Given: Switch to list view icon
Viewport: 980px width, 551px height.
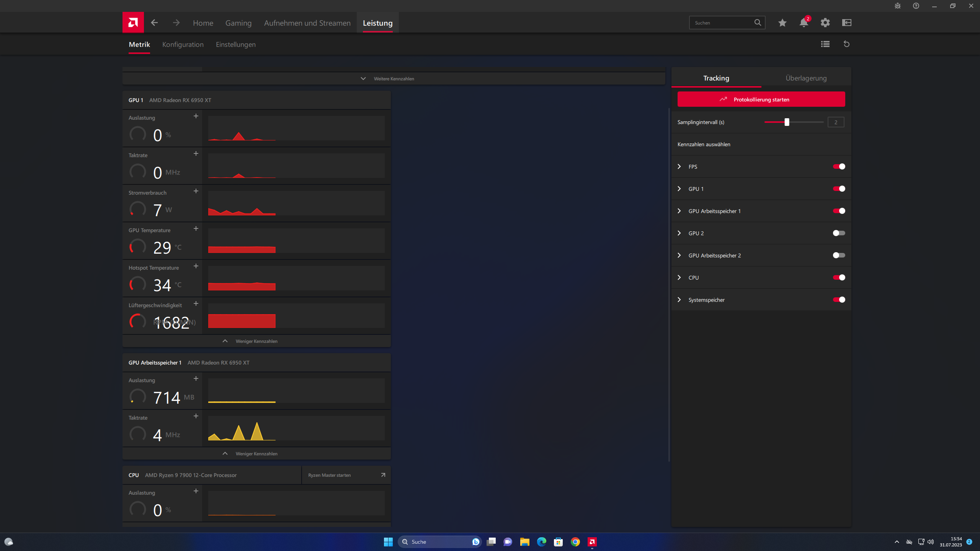Looking at the screenshot, I should [825, 44].
